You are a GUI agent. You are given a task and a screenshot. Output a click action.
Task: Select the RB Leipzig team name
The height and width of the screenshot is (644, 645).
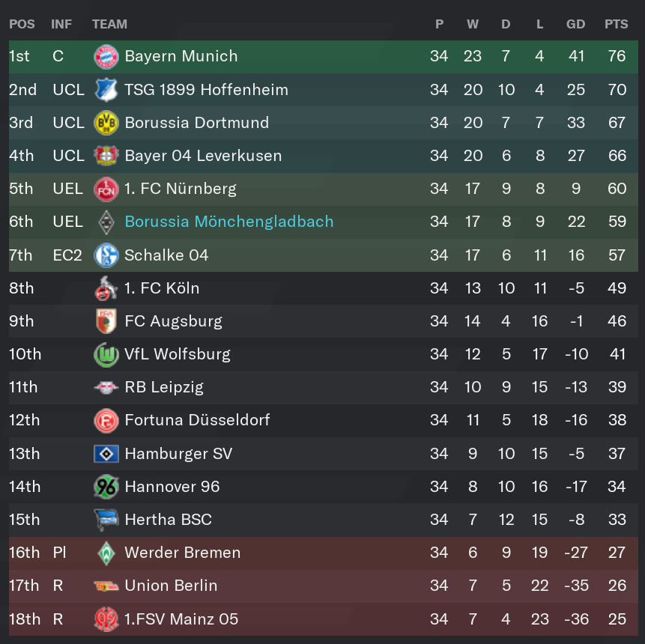coord(164,387)
